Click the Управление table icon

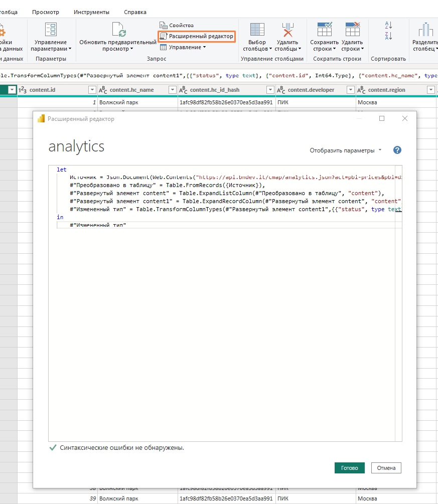point(164,47)
